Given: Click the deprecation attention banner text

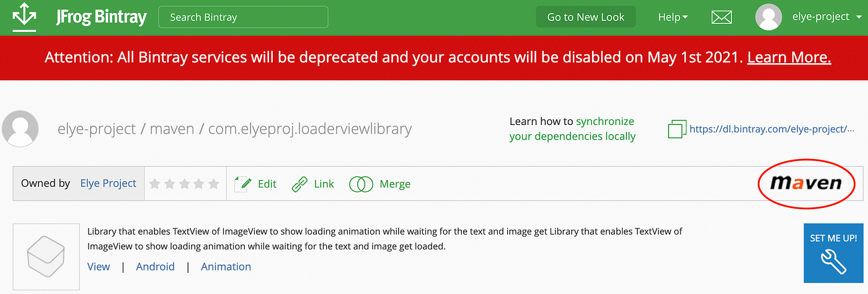Looking at the screenshot, I should click(x=394, y=58).
